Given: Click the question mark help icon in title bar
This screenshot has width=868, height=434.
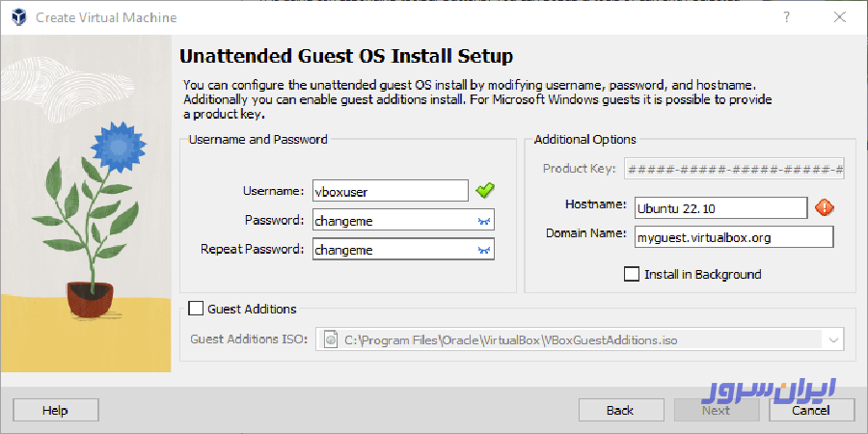Looking at the screenshot, I should pos(786,17).
